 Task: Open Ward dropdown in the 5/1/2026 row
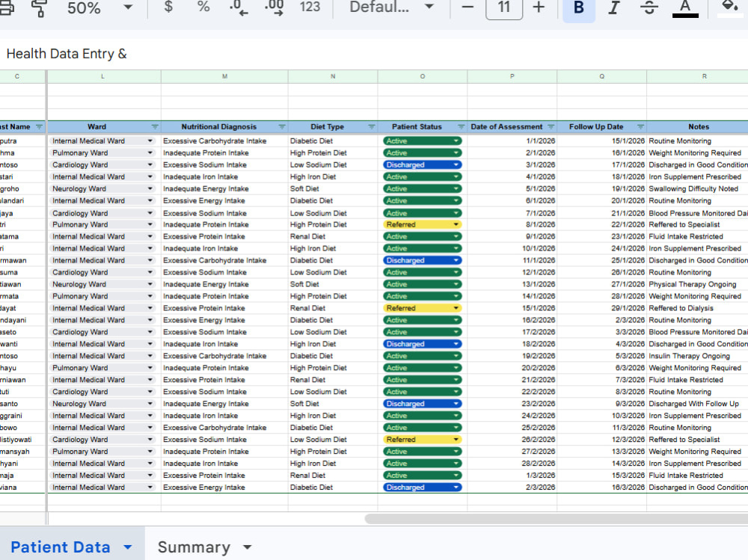coord(150,189)
